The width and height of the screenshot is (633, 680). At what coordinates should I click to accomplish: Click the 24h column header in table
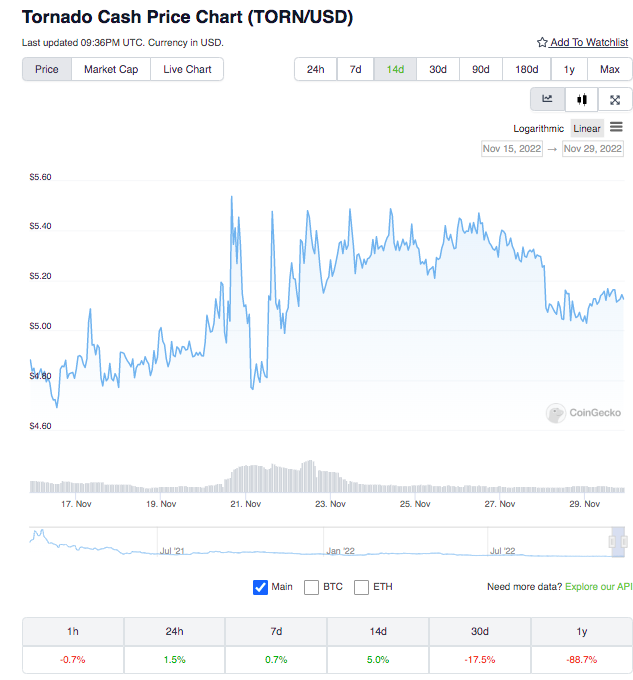click(174, 631)
